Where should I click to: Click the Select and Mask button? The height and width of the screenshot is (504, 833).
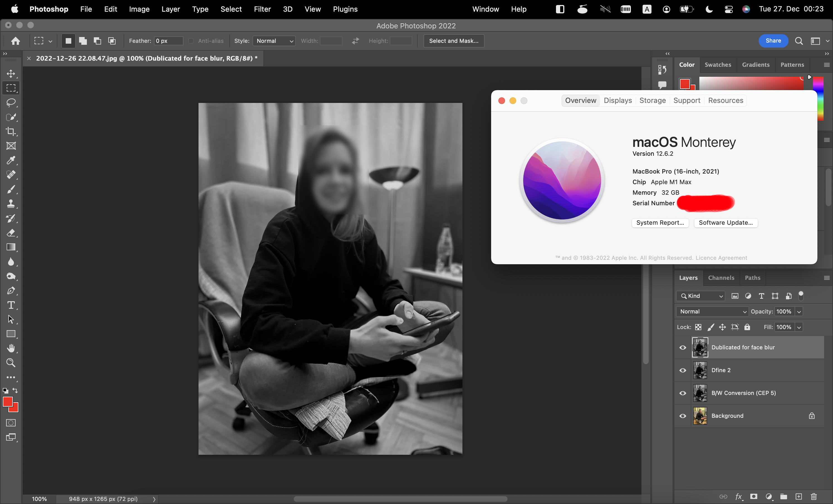click(453, 41)
